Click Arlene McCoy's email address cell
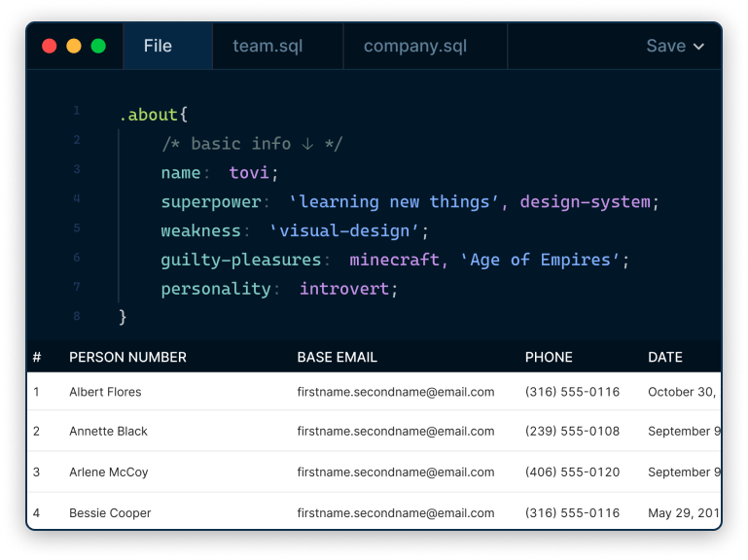The width and height of the screenshot is (748, 560). tap(396, 472)
